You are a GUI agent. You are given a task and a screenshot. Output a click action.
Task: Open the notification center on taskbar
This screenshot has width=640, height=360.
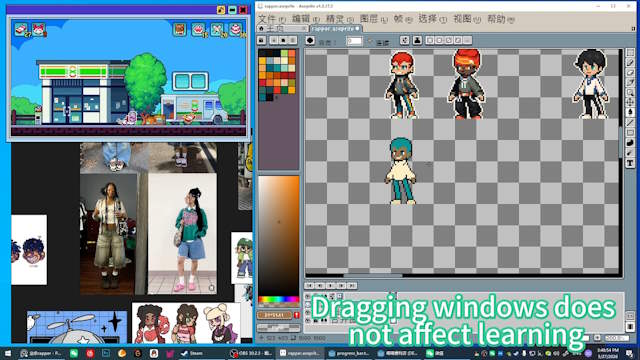[x=630, y=353]
